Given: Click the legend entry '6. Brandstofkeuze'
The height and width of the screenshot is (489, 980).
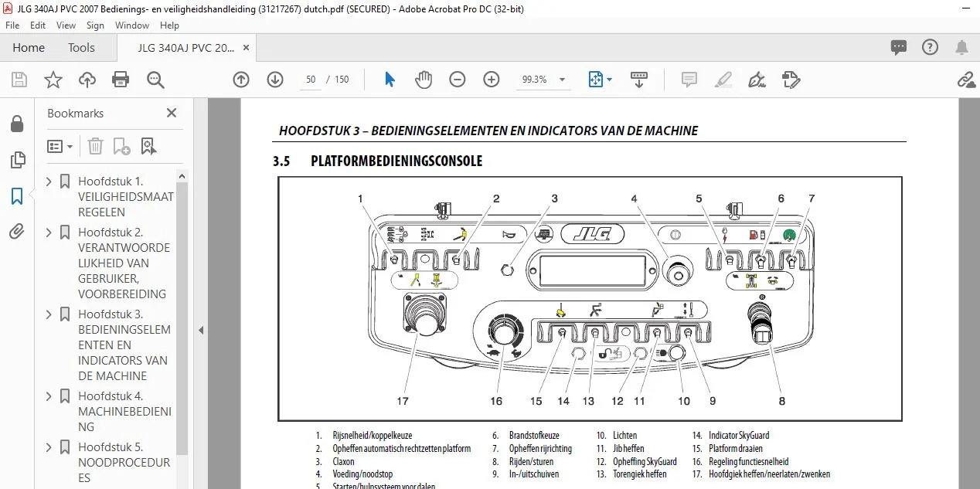Looking at the screenshot, I should click(526, 436).
